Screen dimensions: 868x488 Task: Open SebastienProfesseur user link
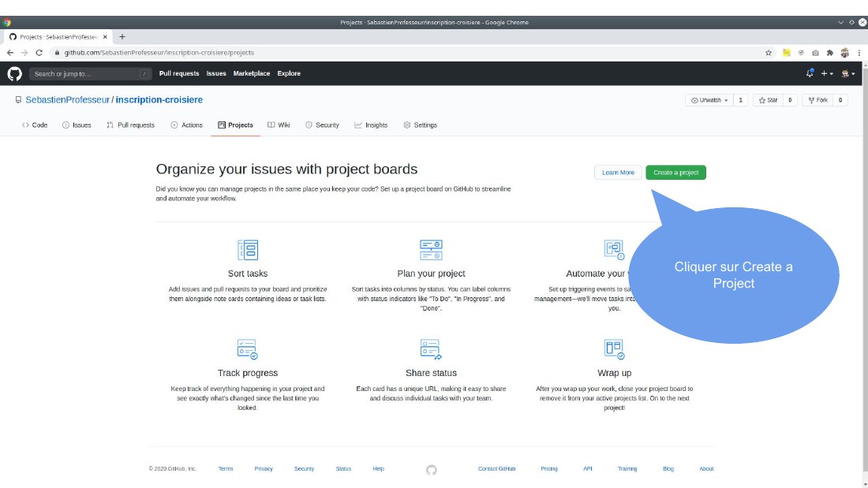68,99
